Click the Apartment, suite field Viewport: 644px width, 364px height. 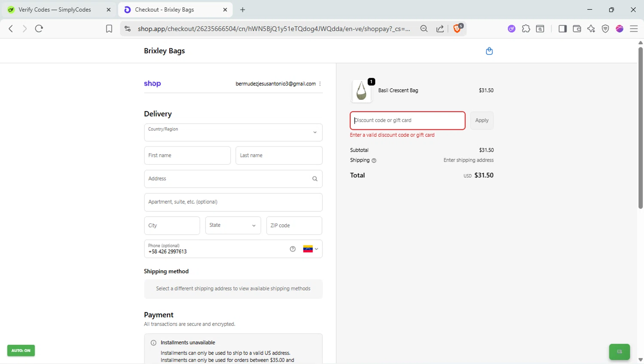pyautogui.click(x=233, y=202)
